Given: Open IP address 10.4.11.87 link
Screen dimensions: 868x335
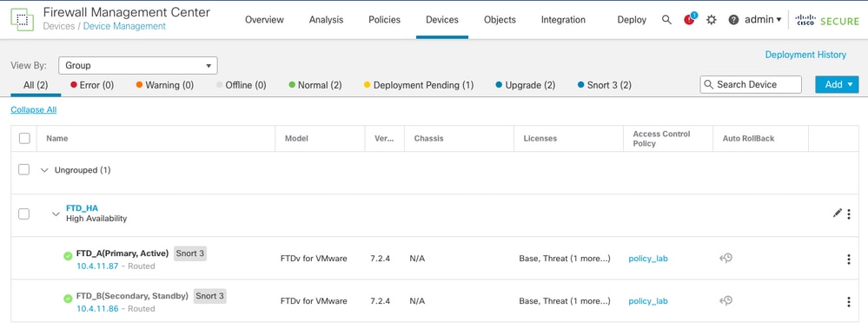Looking at the screenshot, I should 97,266.
